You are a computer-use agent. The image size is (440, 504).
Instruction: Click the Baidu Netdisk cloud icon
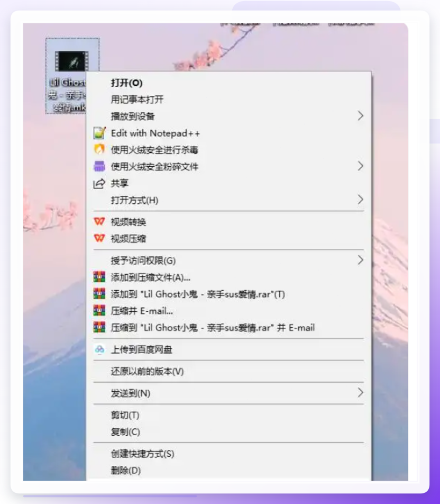(99, 349)
